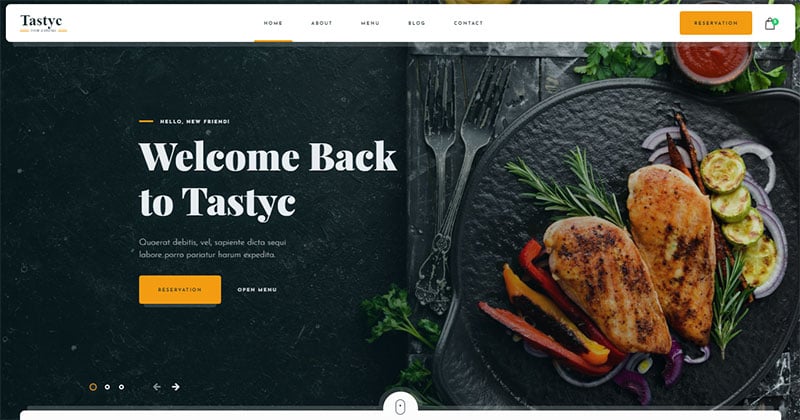This screenshot has width=800, height=420.
Task: Open the Menu navigation item
Action: tap(370, 23)
